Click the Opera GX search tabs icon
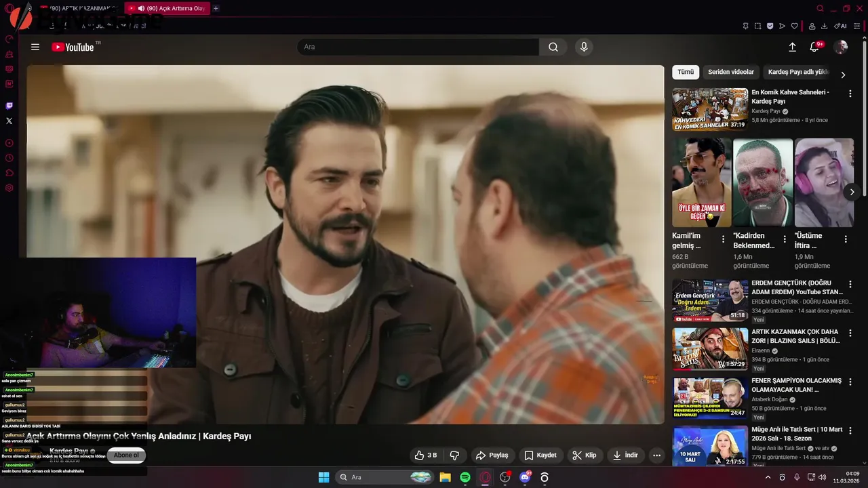 click(820, 8)
